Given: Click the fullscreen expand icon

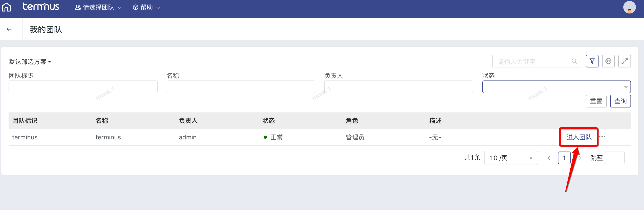Looking at the screenshot, I should [624, 61].
